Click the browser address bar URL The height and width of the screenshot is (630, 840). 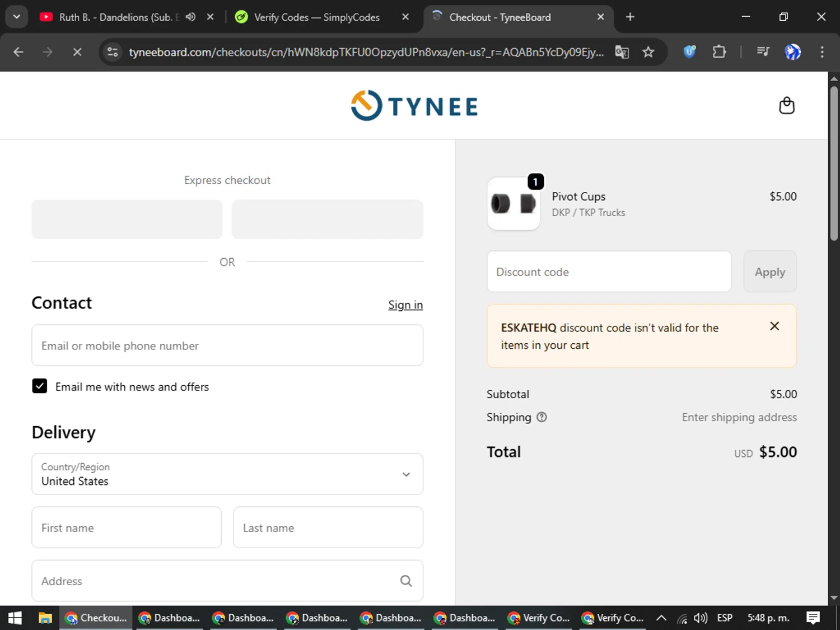tap(366, 52)
